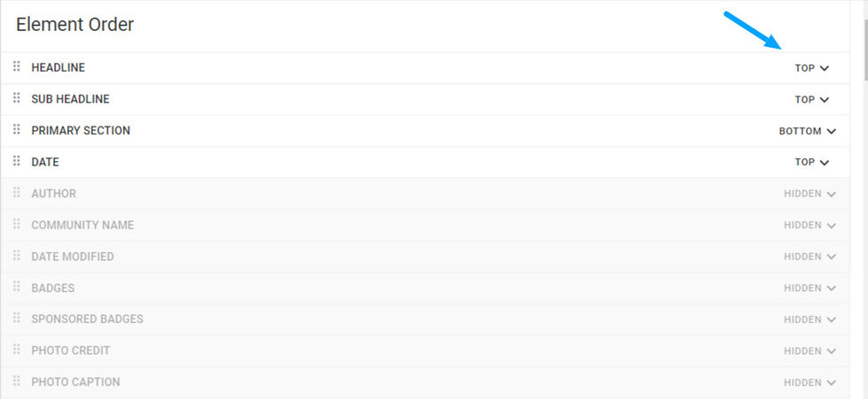Open SPONSORED BADGES visibility dropdown
The height and width of the screenshot is (399, 868).
(810, 319)
